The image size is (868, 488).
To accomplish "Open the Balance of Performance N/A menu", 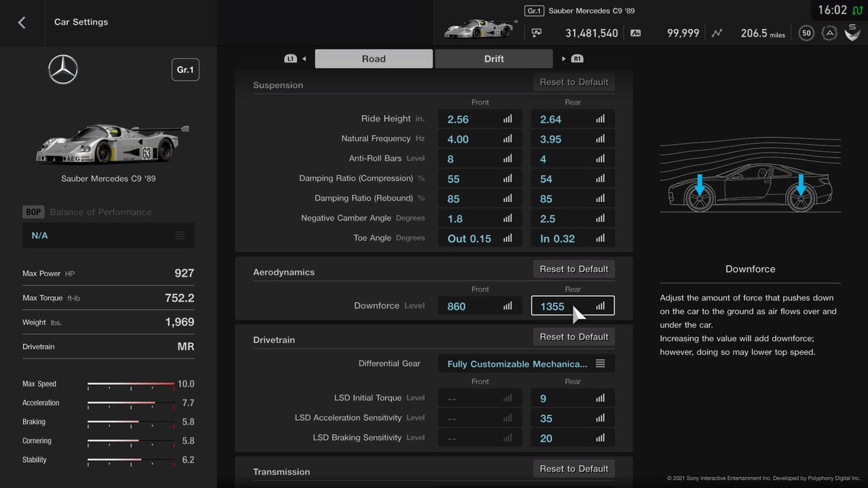I will (x=108, y=235).
